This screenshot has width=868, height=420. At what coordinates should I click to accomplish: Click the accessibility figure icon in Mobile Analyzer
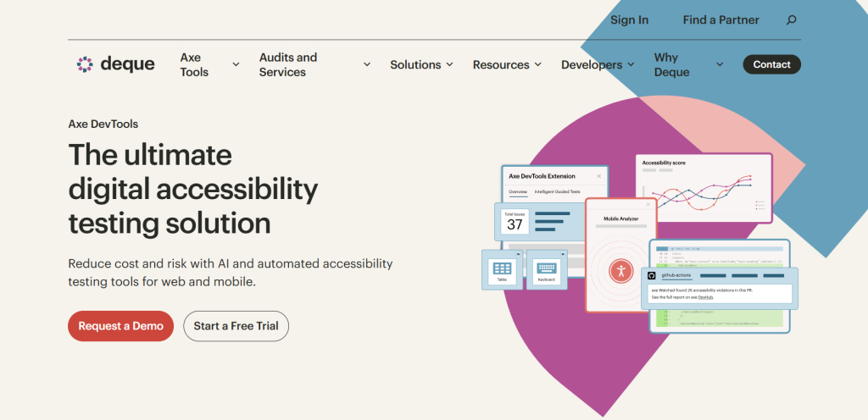(x=620, y=270)
